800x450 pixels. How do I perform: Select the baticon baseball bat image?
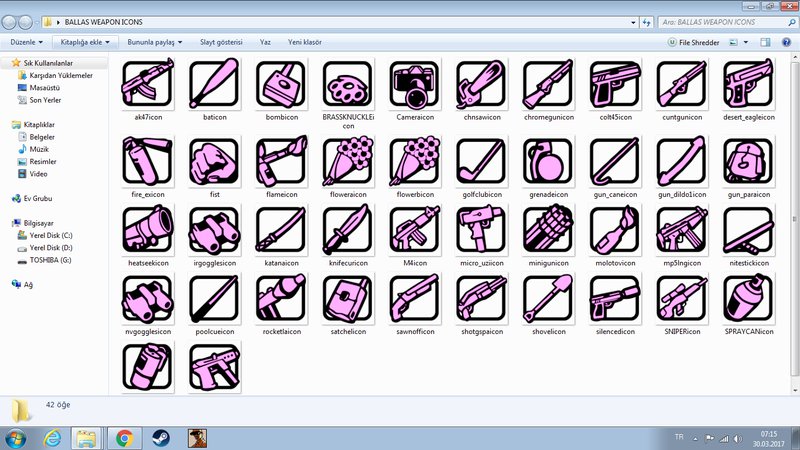pyautogui.click(x=214, y=84)
